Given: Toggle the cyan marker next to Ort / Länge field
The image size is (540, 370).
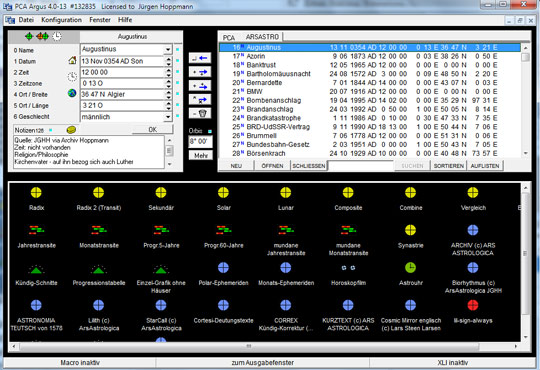Looking at the screenshot, I should pyautogui.click(x=178, y=105).
